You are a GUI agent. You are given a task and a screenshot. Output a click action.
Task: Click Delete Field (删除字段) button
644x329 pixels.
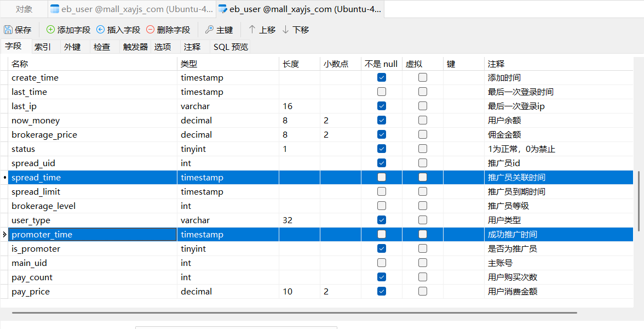pos(169,30)
